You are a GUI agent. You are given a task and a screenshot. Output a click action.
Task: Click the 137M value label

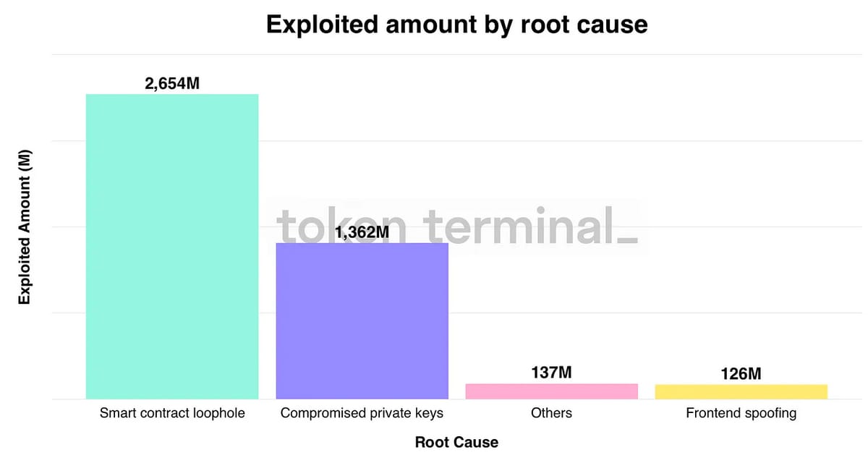[x=552, y=373]
